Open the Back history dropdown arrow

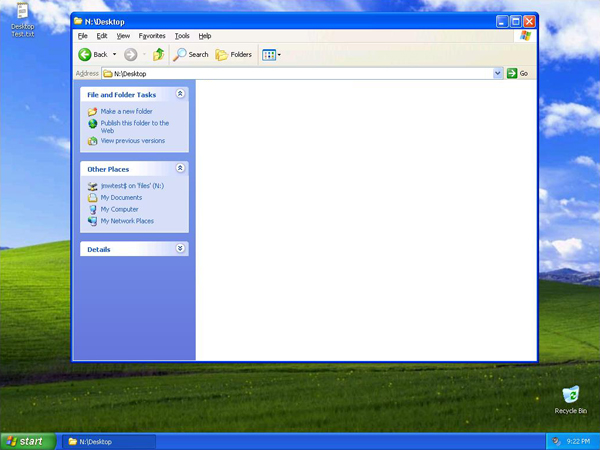[x=114, y=55]
